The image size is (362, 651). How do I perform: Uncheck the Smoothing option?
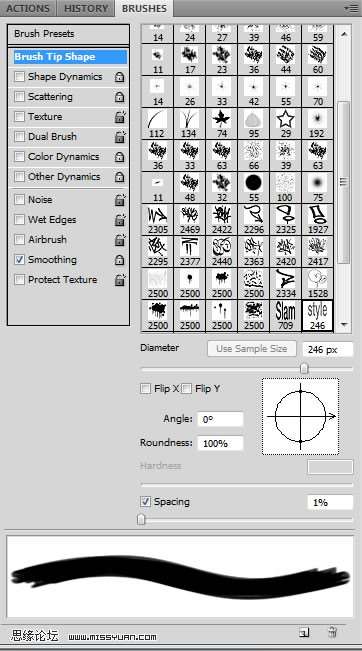click(19, 260)
